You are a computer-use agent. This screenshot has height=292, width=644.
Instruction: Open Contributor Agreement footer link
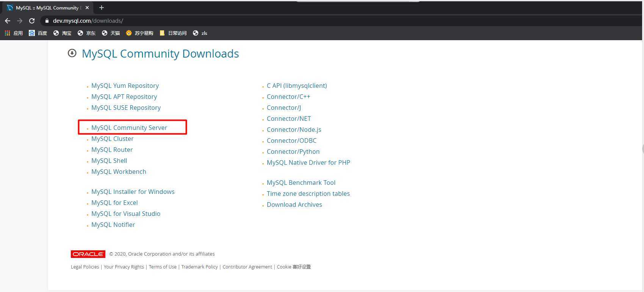[248, 267]
